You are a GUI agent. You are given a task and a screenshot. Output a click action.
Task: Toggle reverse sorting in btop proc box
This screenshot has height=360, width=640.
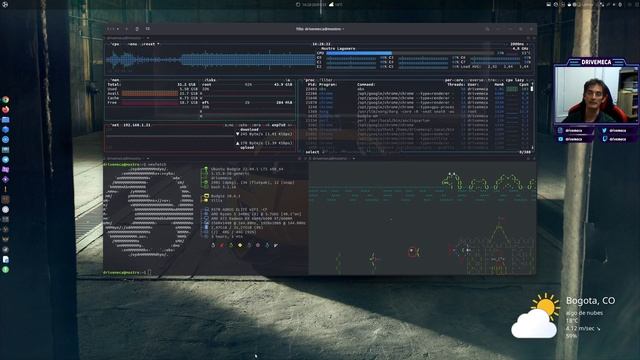pos(476,80)
